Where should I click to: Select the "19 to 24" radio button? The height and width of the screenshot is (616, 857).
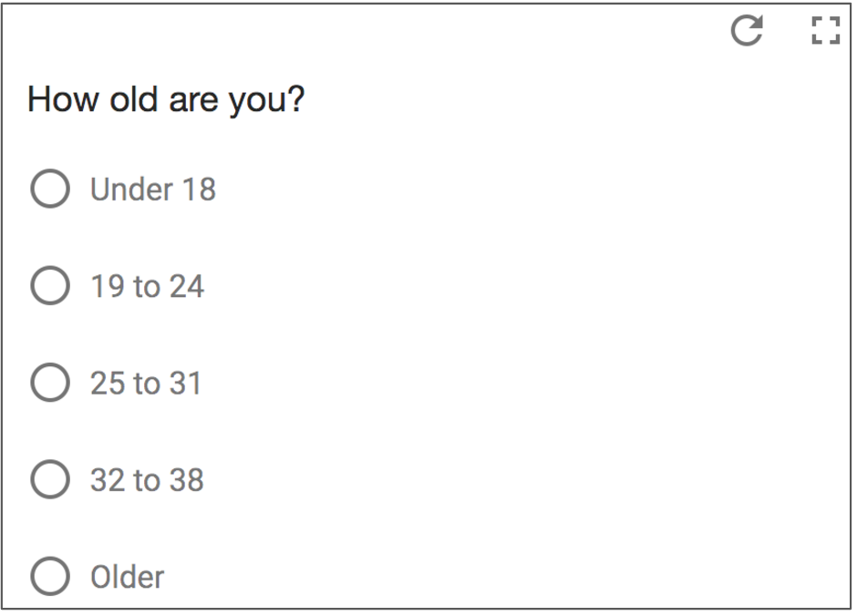pyautogui.click(x=50, y=286)
